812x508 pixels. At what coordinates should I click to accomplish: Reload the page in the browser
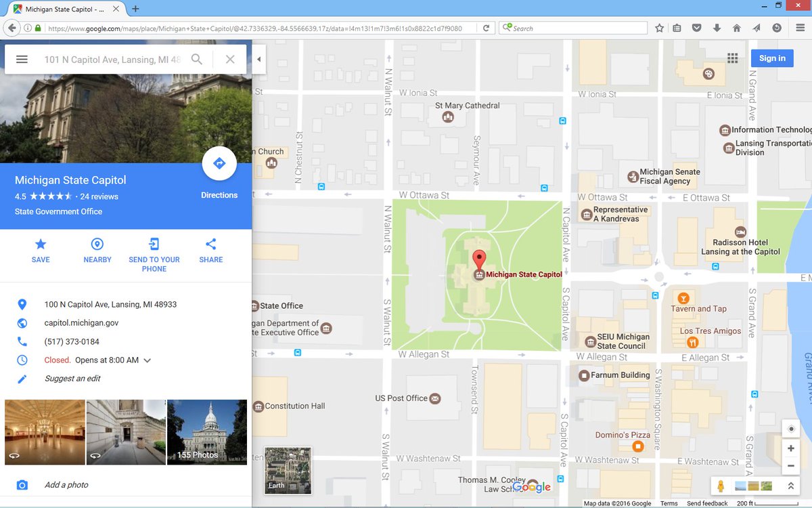pyautogui.click(x=486, y=28)
